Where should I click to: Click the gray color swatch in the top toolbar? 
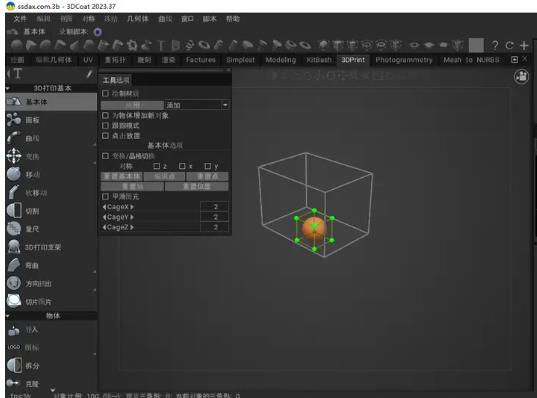pos(476,45)
